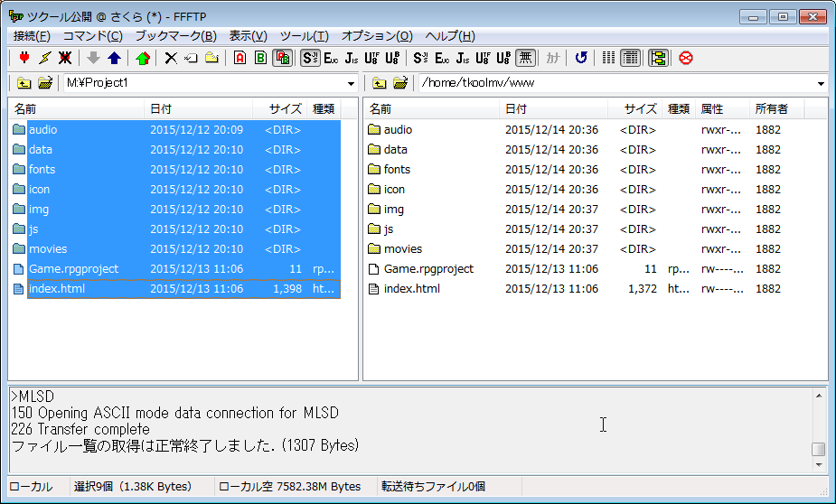Screen dimensions: 836x504
Task: Set host kanji code to UTF-8
Action: pyautogui.click(x=371, y=58)
